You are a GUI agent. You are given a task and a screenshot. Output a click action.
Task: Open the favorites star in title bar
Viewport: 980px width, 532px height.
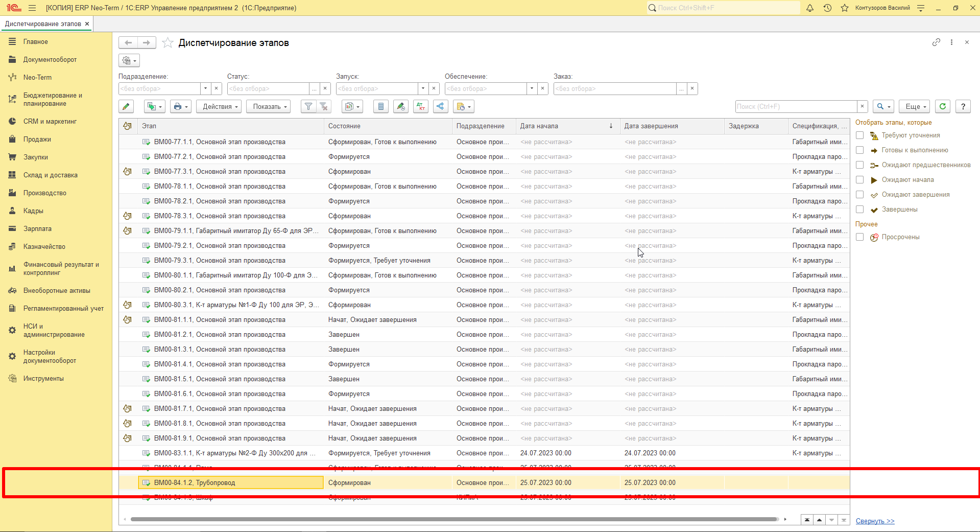pyautogui.click(x=845, y=8)
